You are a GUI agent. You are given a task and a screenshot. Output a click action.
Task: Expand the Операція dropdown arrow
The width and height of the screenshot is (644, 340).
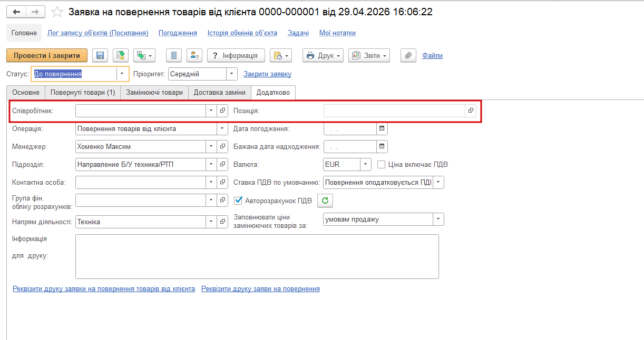(222, 128)
